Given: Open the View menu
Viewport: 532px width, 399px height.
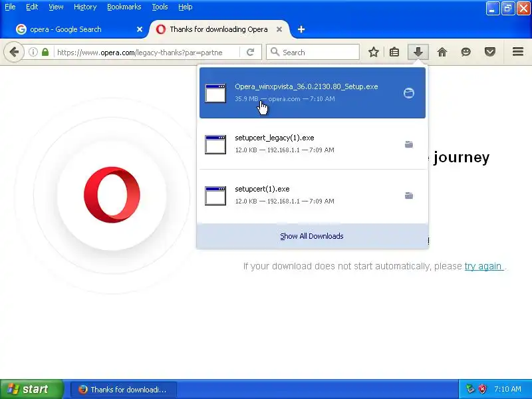Looking at the screenshot, I should tap(56, 7).
